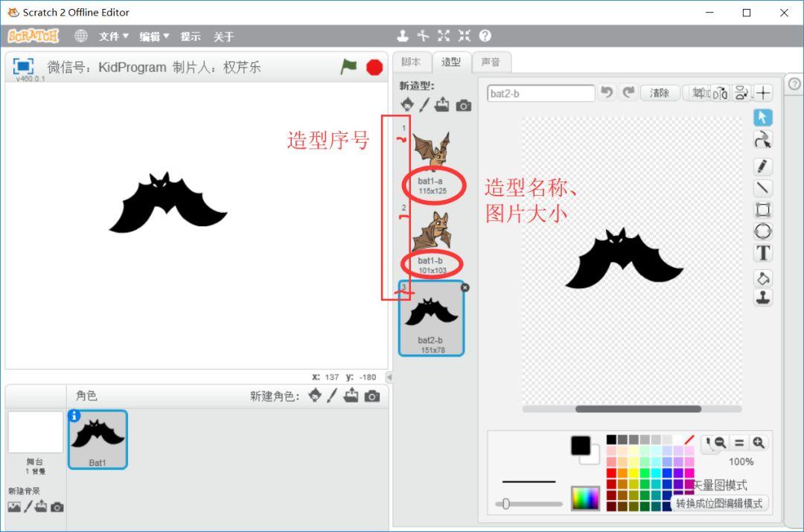Image resolution: width=804 pixels, height=532 pixels.
Task: Collapse the stage with divider arrow
Action: (389, 377)
